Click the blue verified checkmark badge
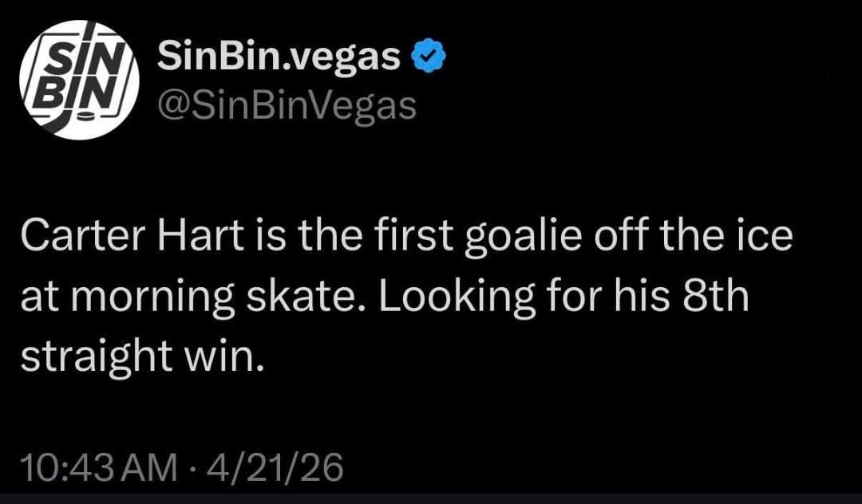 [x=428, y=57]
